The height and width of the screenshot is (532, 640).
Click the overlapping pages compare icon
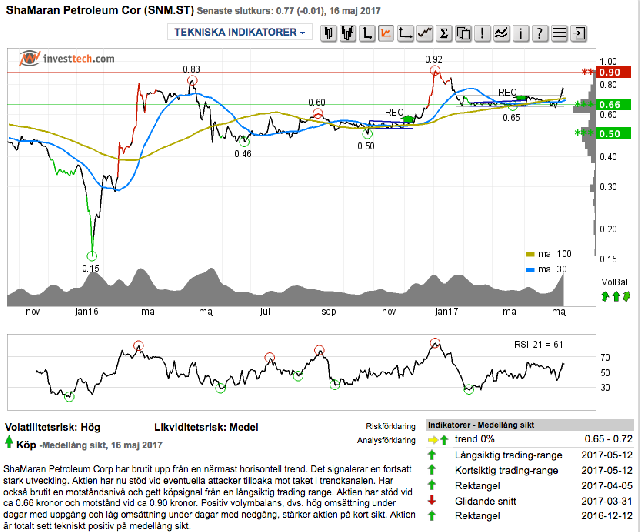pyautogui.click(x=463, y=33)
